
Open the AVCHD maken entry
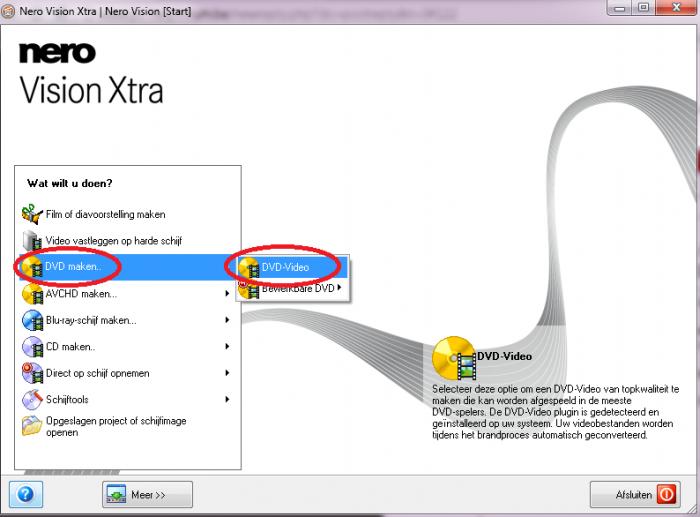128,294
